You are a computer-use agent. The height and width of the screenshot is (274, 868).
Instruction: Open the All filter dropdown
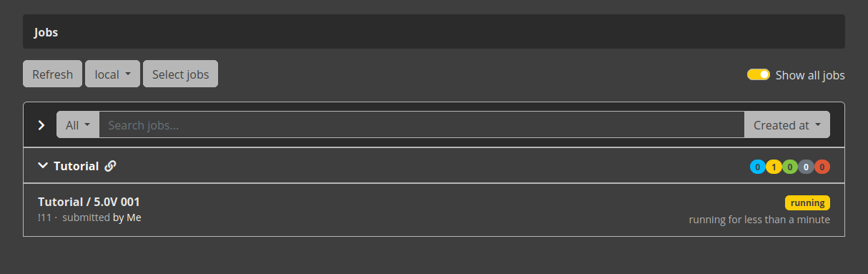[x=78, y=125]
